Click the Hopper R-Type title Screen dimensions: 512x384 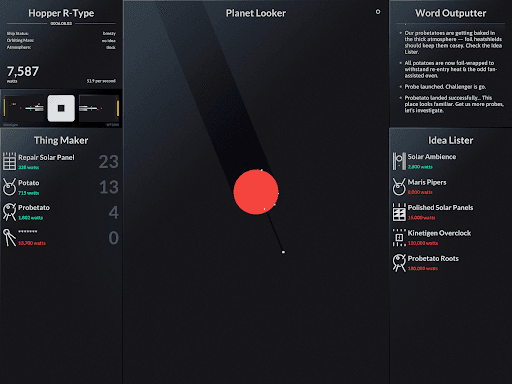(x=61, y=13)
